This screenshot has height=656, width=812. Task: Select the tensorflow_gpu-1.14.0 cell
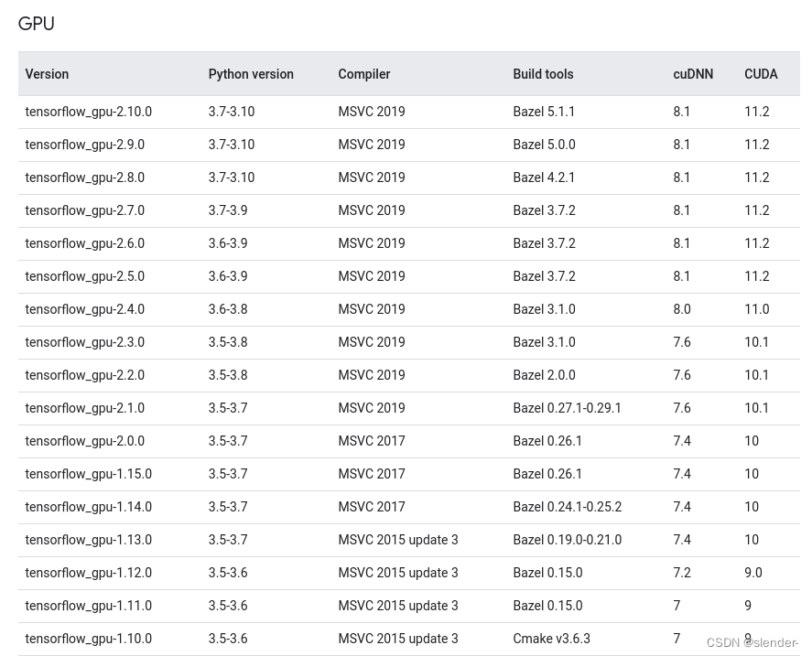(x=88, y=507)
